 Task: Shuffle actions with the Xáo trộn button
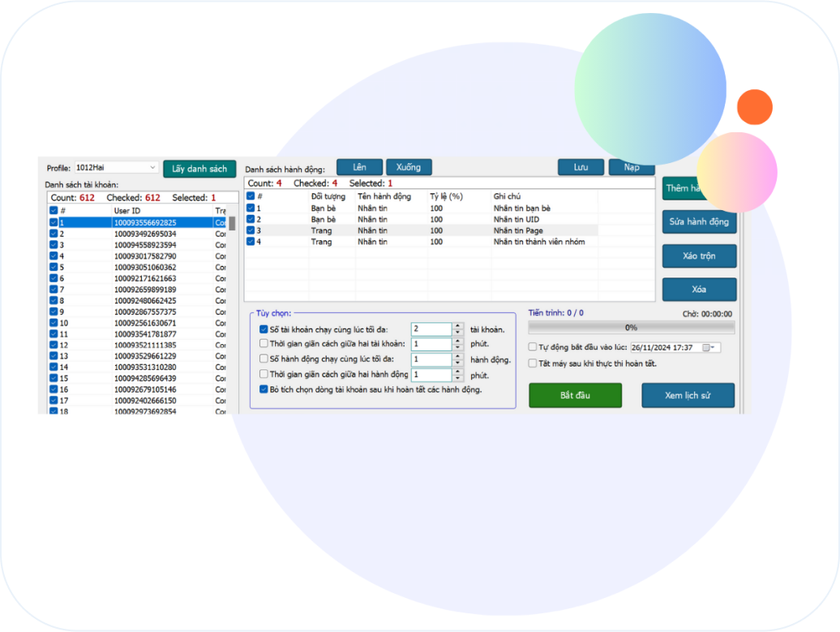tap(699, 256)
